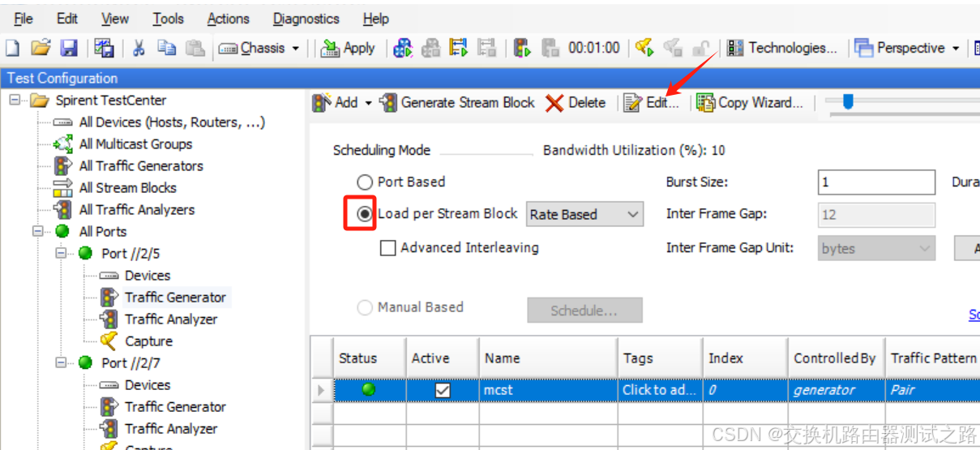980x450 pixels.
Task: Click the Apply toolbar button
Action: point(348,48)
